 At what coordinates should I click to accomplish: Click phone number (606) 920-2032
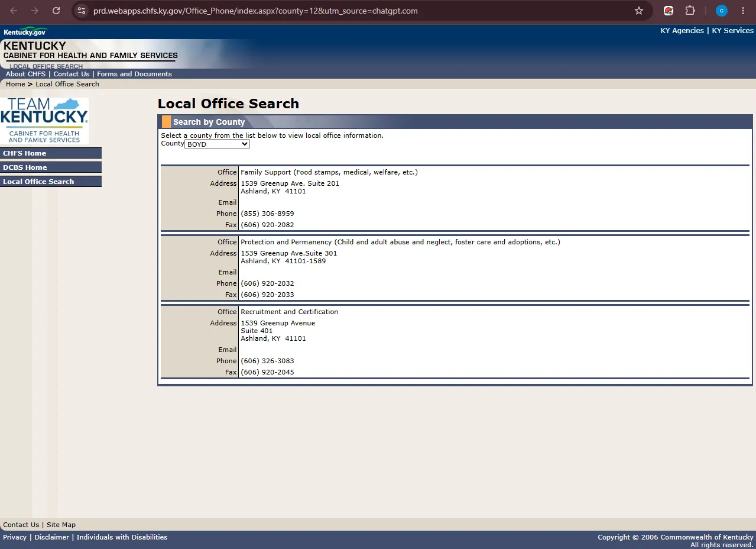click(x=267, y=283)
